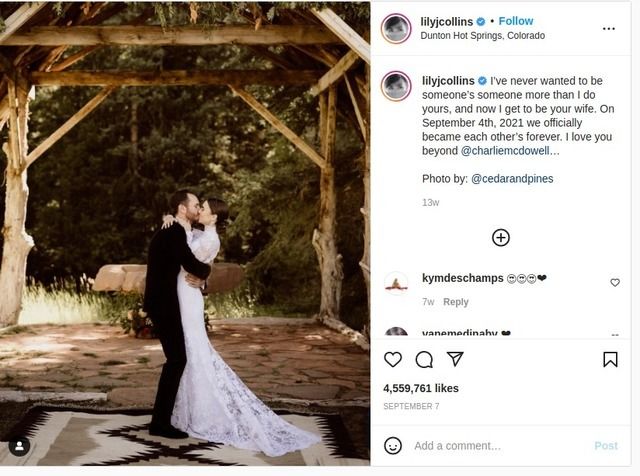Save post with bookmark icon
640x476 pixels.
tap(610, 359)
